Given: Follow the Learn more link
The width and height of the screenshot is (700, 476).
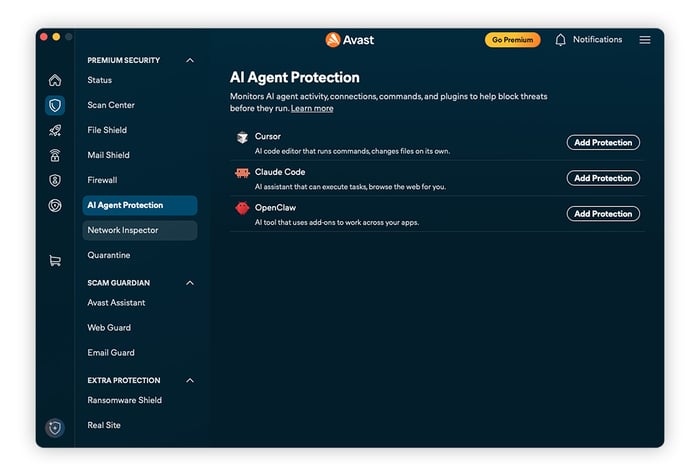Looking at the screenshot, I should 312,109.
